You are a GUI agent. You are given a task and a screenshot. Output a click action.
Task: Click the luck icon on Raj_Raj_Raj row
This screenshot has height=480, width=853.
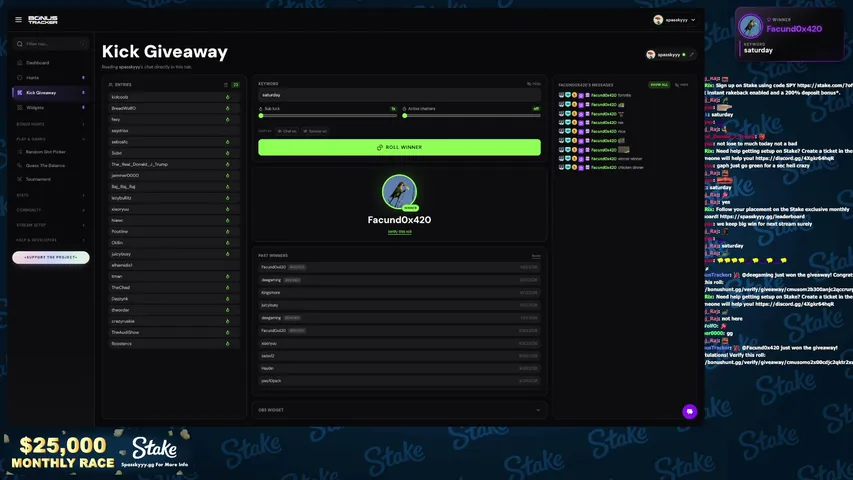[228, 187]
